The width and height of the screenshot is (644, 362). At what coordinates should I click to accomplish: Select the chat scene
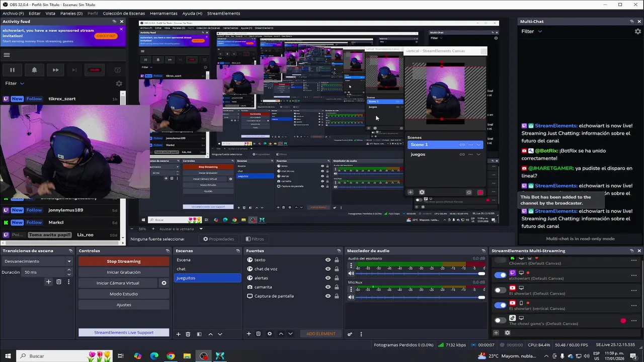(208, 269)
